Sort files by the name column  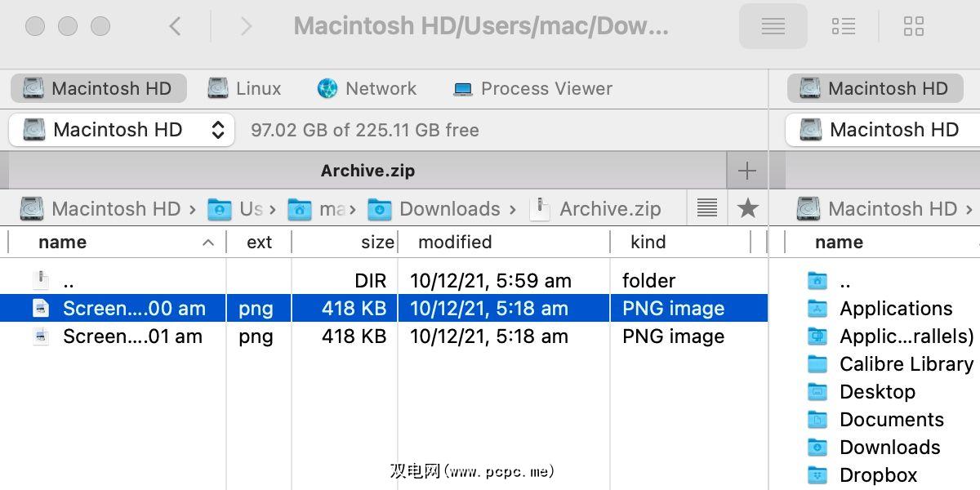pyautogui.click(x=63, y=243)
